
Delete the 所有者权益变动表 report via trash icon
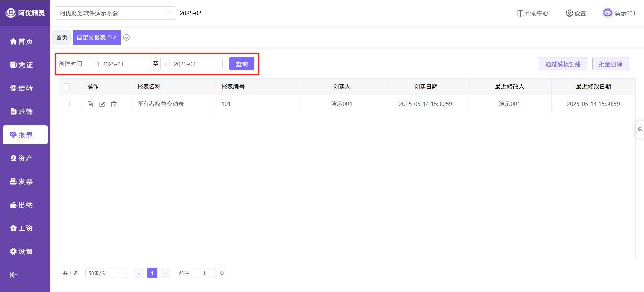pos(114,104)
